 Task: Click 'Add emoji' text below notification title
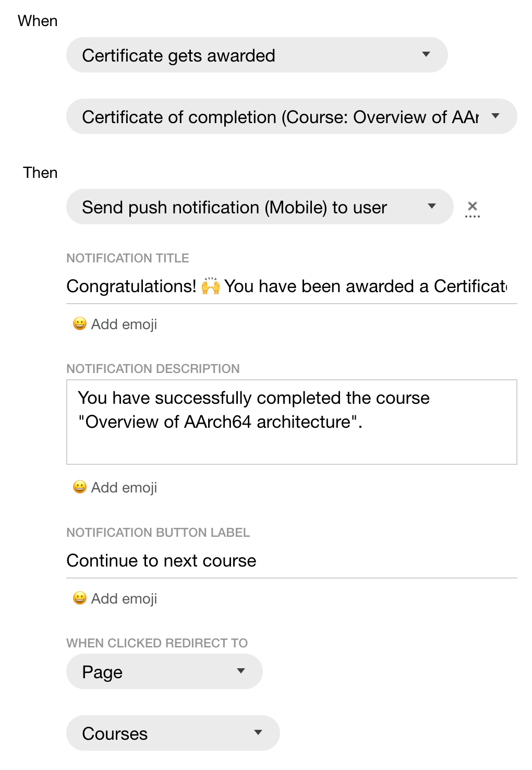(124, 324)
